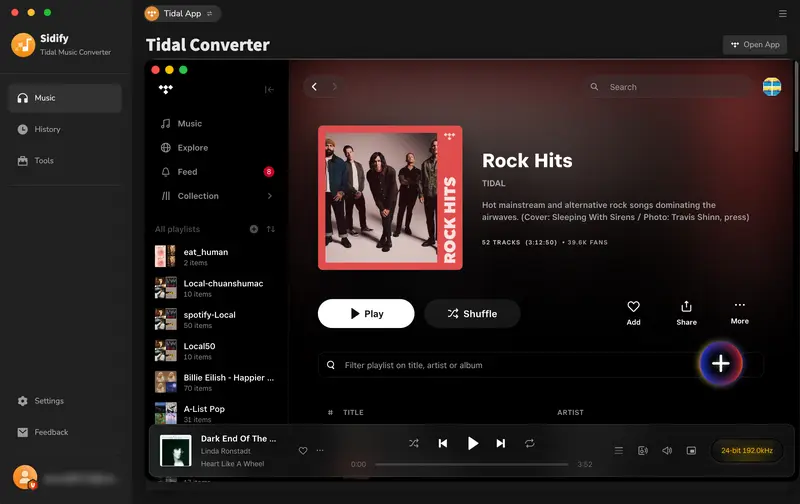Select Music in Sidify sidebar

click(65, 98)
